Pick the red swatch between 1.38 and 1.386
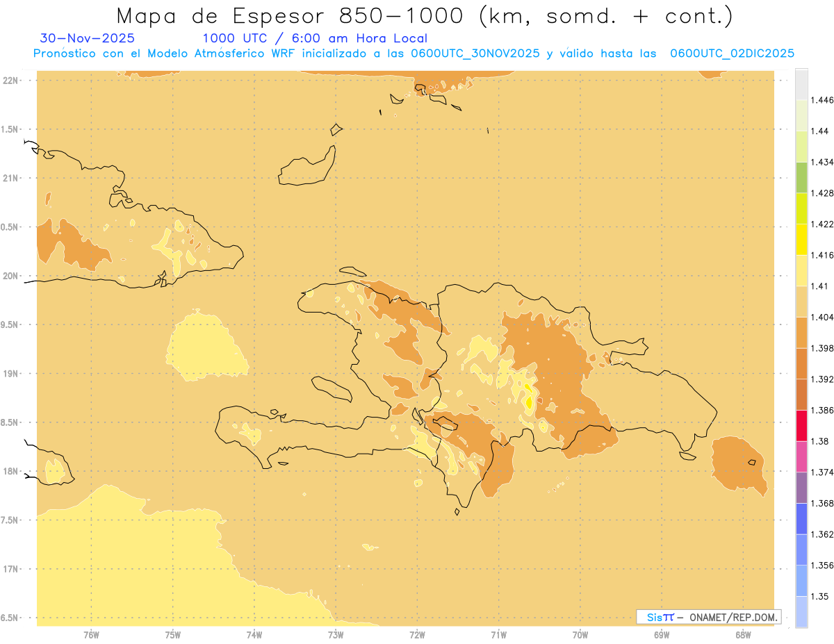 pos(801,426)
